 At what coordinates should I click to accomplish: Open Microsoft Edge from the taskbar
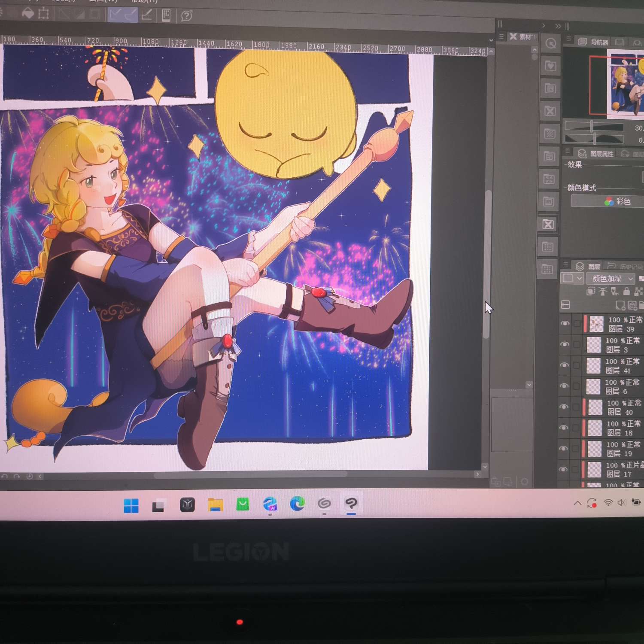[x=297, y=503]
